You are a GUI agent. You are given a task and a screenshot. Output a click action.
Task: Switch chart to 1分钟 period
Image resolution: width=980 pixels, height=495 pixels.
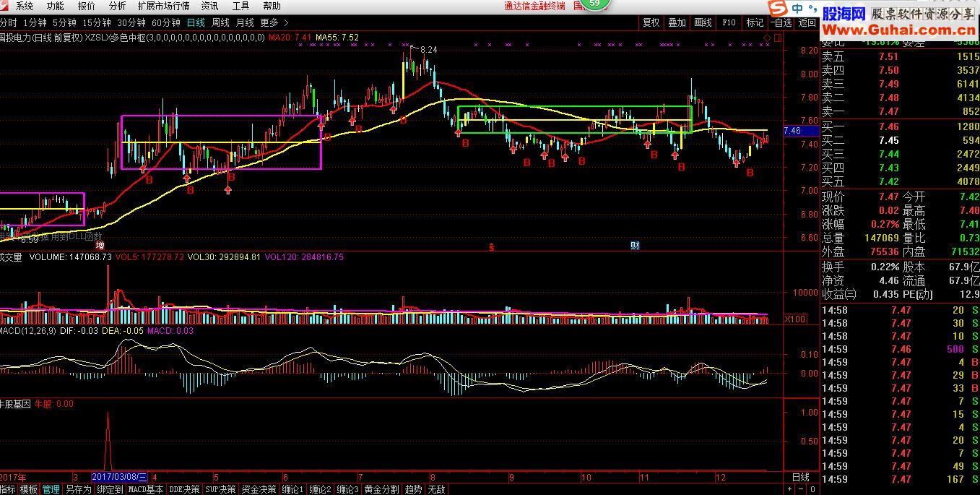pyautogui.click(x=35, y=22)
